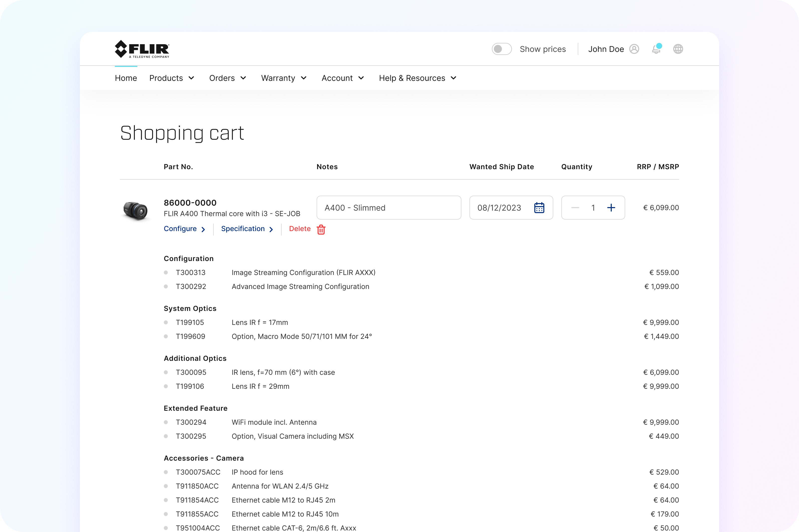Click the € 449.00 price
The width and height of the screenshot is (799, 532).
[664, 436]
